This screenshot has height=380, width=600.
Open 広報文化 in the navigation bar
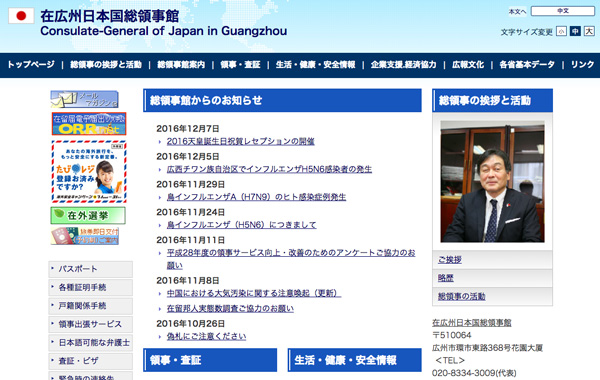[468, 65]
